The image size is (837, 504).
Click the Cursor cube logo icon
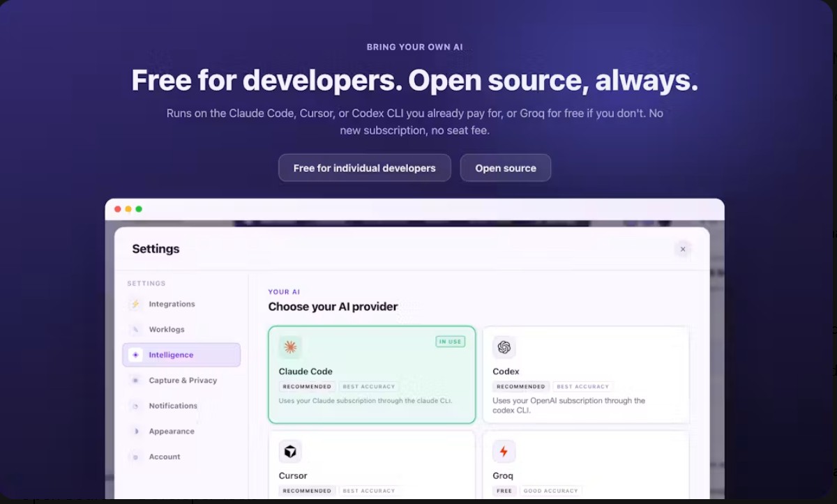click(x=290, y=452)
